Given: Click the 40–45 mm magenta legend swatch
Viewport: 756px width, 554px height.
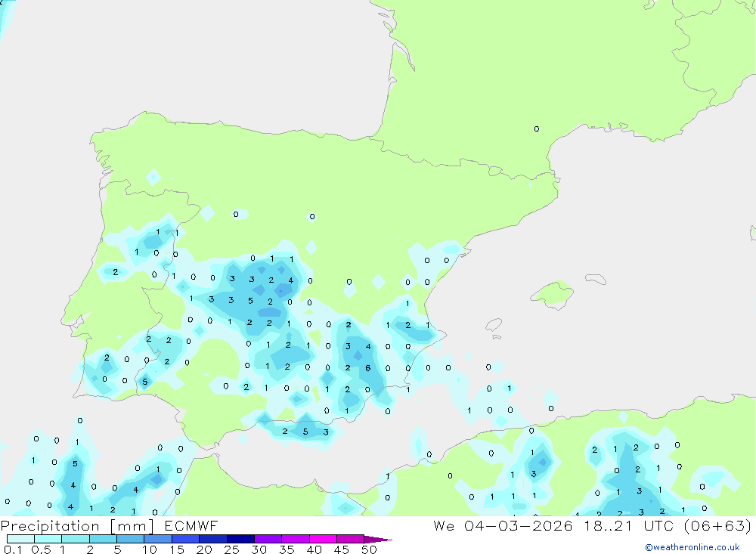Looking at the screenshot, I should click(323, 539).
